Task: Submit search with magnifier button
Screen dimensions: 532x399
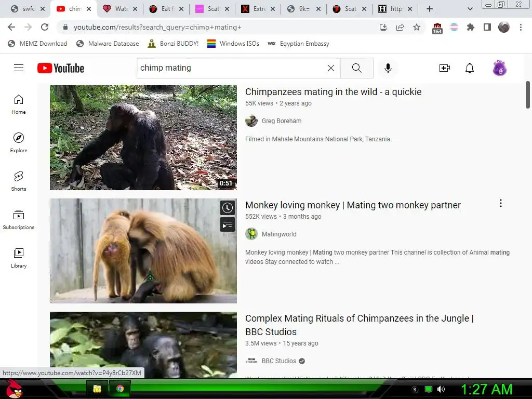Action: coord(356,68)
